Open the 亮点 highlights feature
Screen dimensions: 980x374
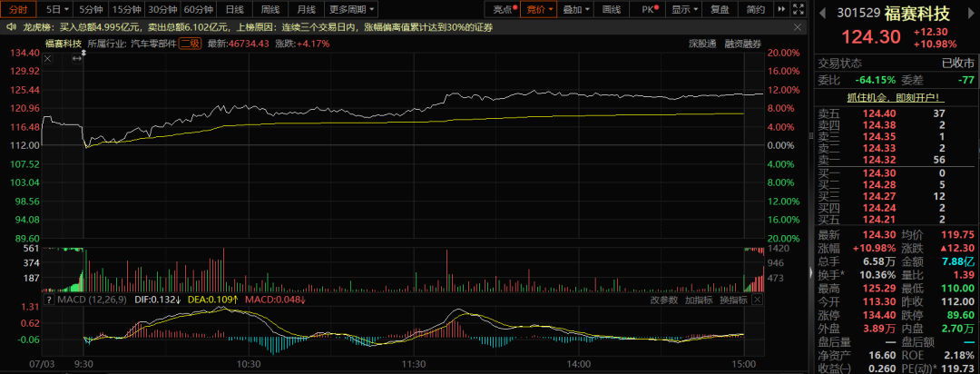tap(502, 9)
